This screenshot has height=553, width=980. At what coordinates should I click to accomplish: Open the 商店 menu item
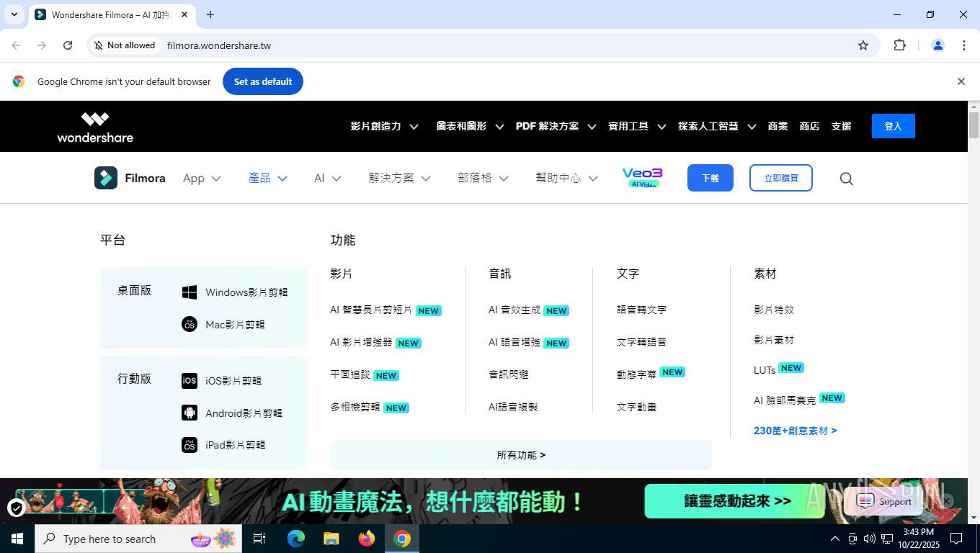tap(809, 126)
